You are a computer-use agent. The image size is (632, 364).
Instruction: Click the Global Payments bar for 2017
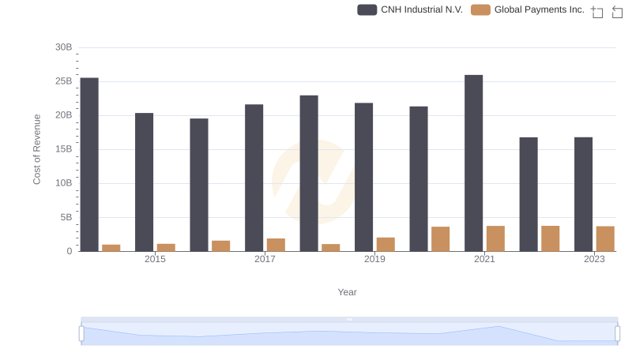276,246
